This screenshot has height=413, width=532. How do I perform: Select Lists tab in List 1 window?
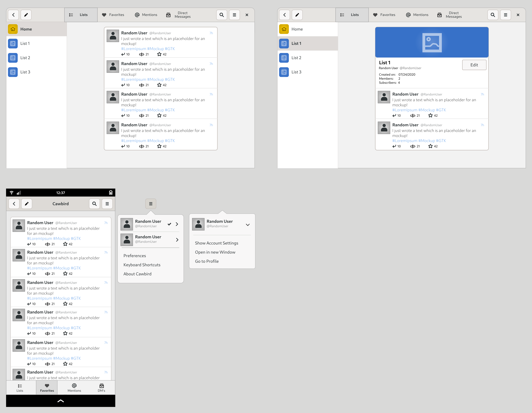352,15
